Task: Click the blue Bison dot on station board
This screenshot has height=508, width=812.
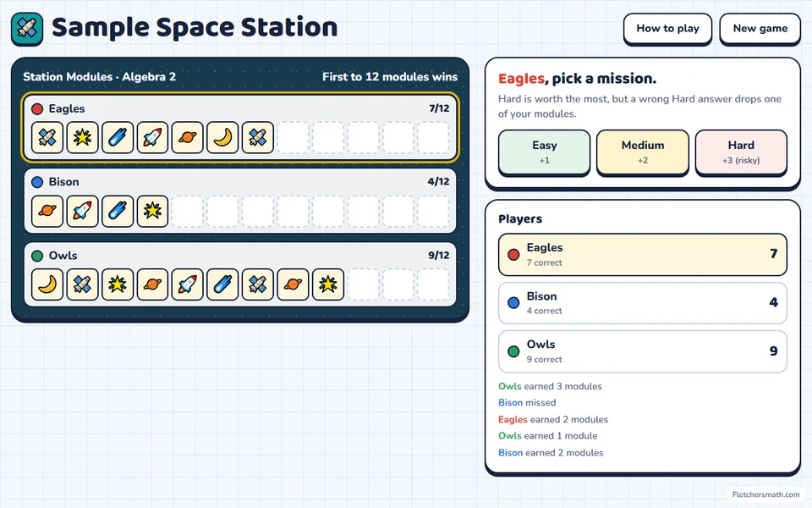Action: [37, 183]
